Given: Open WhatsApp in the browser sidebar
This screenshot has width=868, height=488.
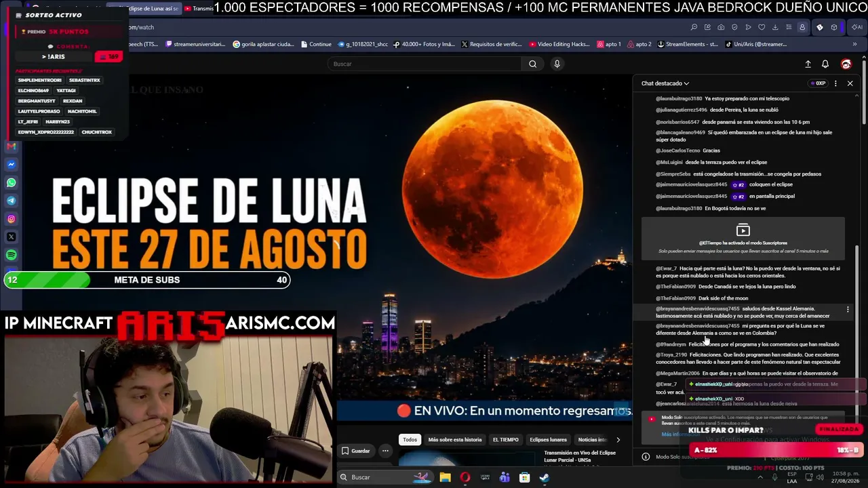Looking at the screenshot, I should pyautogui.click(x=12, y=183).
